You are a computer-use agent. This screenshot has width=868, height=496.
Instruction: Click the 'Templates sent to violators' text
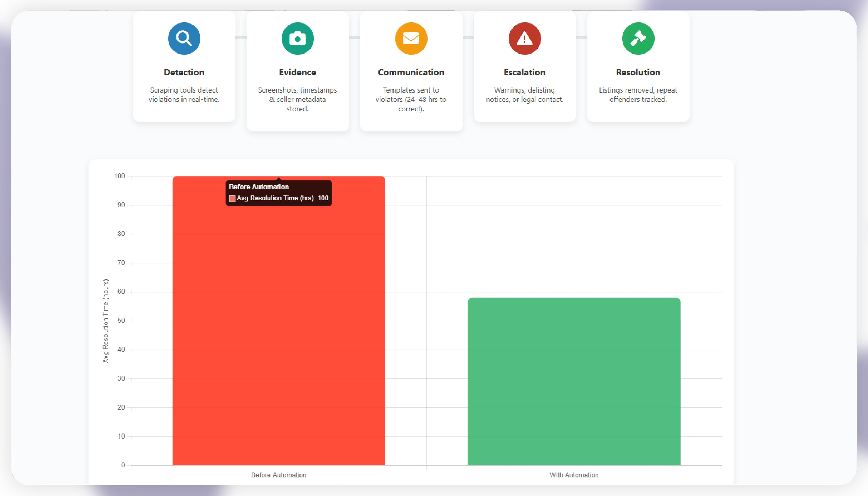tap(411, 99)
